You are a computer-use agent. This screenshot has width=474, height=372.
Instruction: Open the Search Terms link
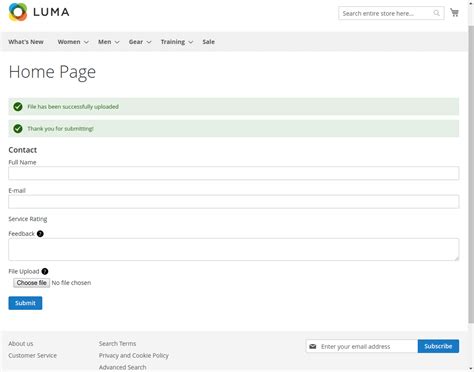[117, 343]
